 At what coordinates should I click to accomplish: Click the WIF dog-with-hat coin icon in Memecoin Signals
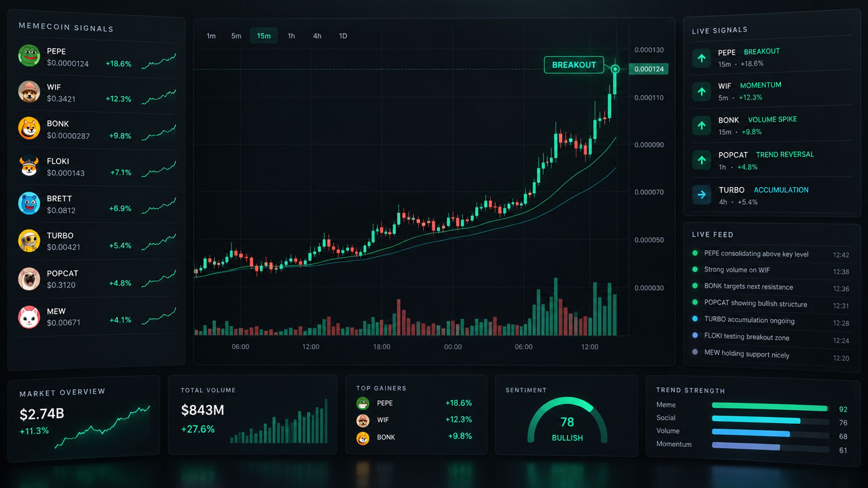(29, 91)
